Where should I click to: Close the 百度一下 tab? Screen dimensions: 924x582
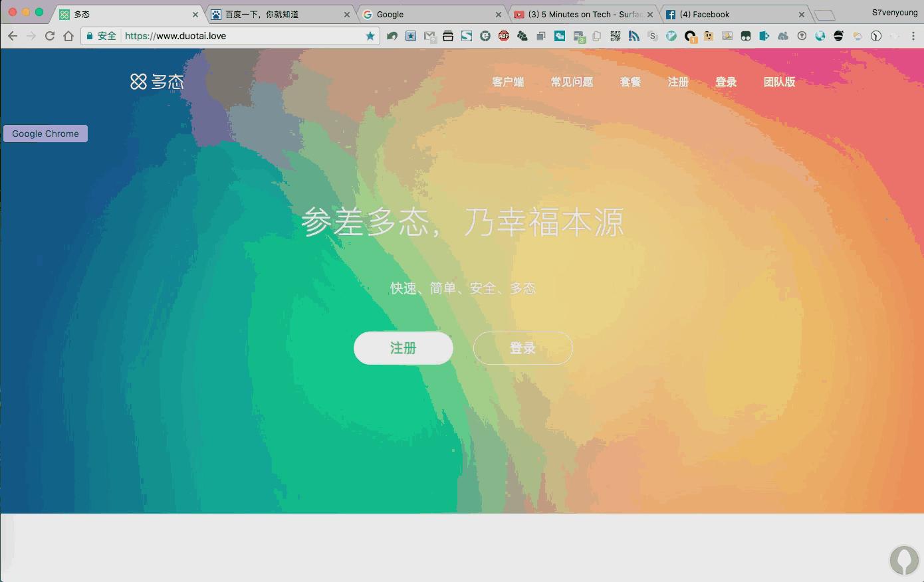coord(347,14)
